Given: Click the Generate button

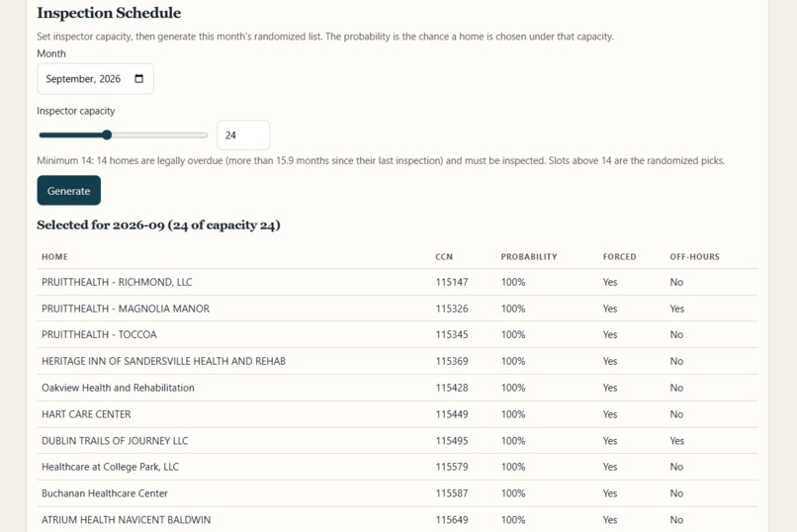Looking at the screenshot, I should 68,191.
